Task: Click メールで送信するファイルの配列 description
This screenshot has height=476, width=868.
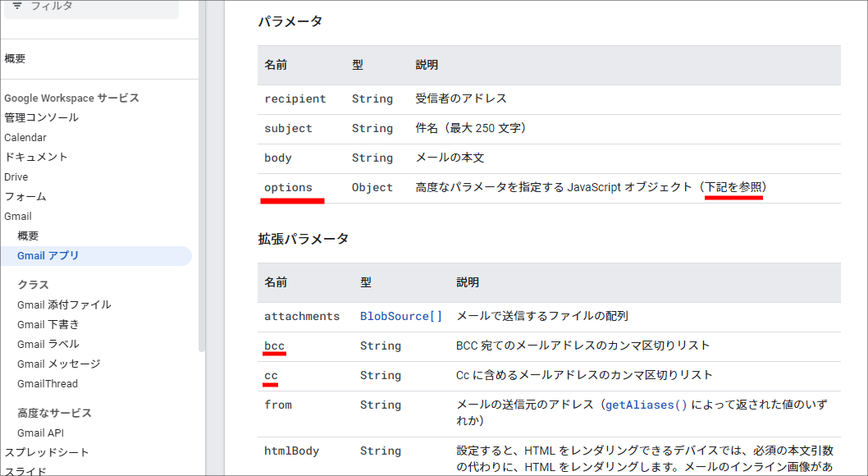Action: 542,316
